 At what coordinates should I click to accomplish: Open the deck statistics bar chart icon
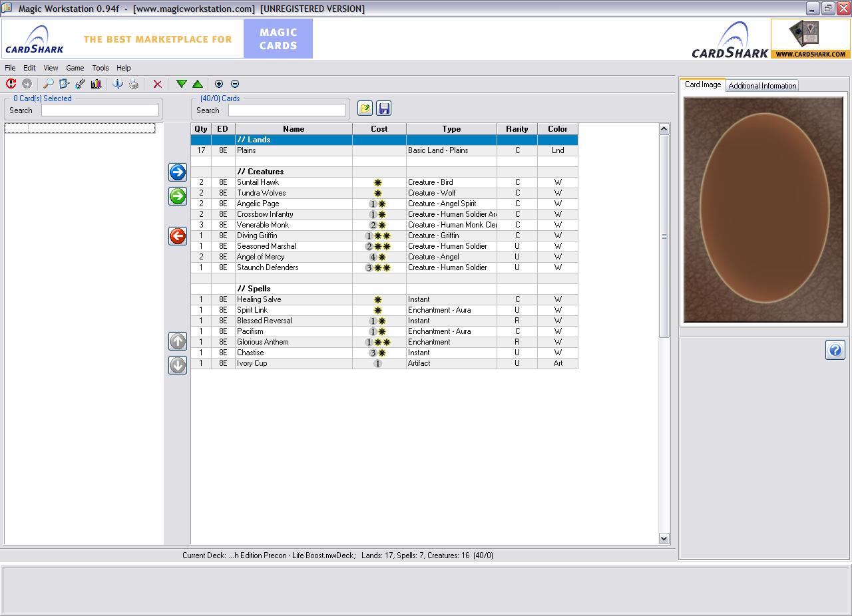[96, 84]
